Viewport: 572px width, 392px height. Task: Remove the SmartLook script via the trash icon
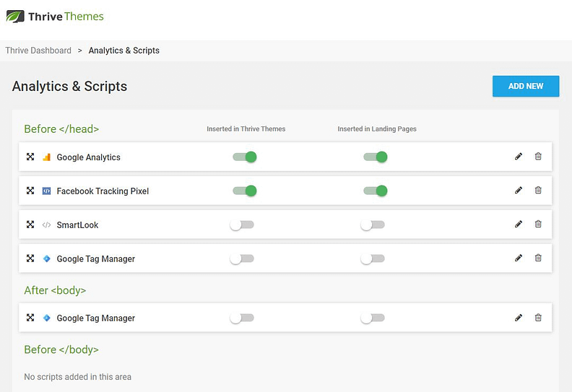538,224
